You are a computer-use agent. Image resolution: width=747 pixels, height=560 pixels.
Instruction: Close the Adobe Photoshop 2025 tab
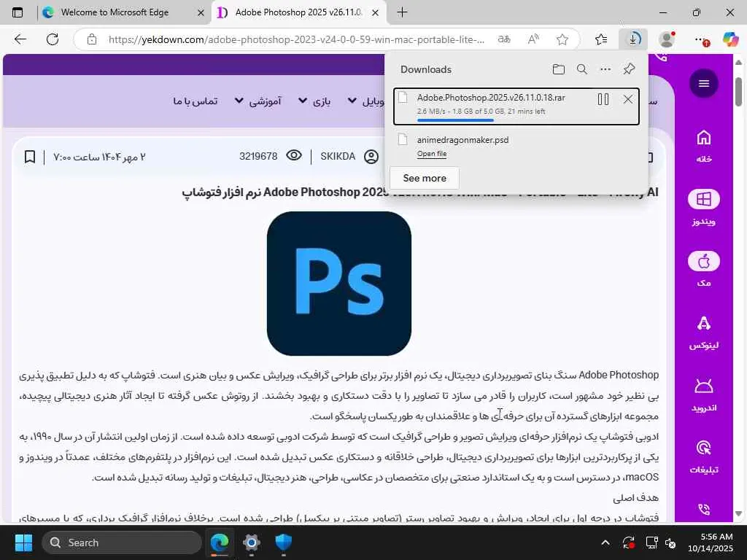pyautogui.click(x=376, y=13)
